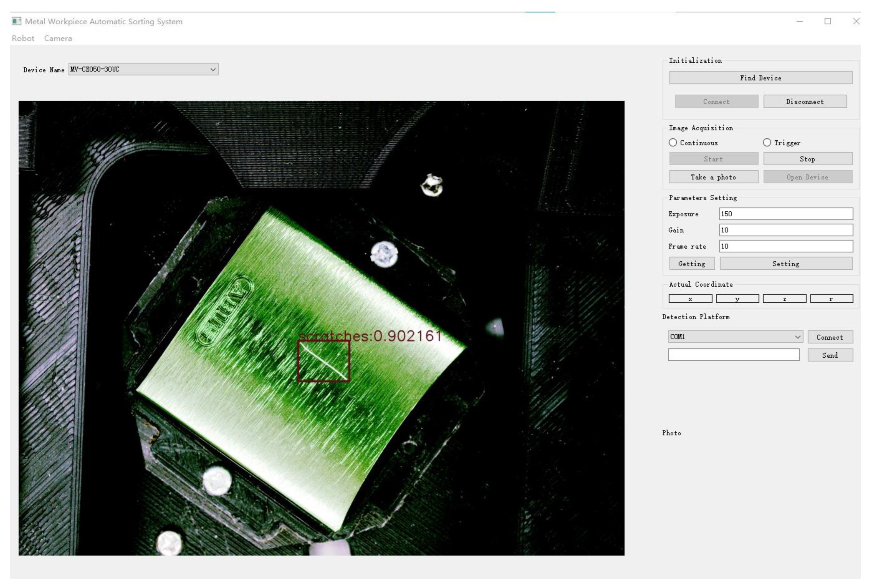
Task: Click the Exposure input field
Action: click(x=786, y=214)
